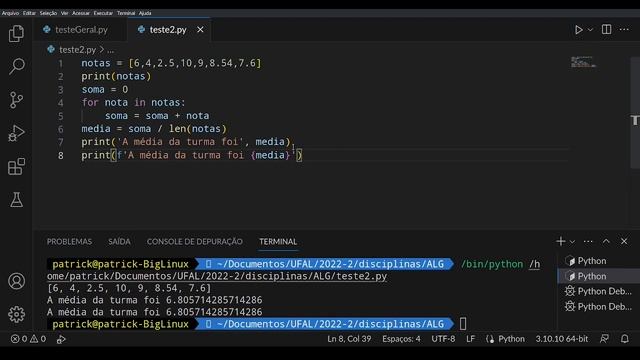Open the Editar menu
The width and height of the screenshot is (640, 360).
point(29,13)
